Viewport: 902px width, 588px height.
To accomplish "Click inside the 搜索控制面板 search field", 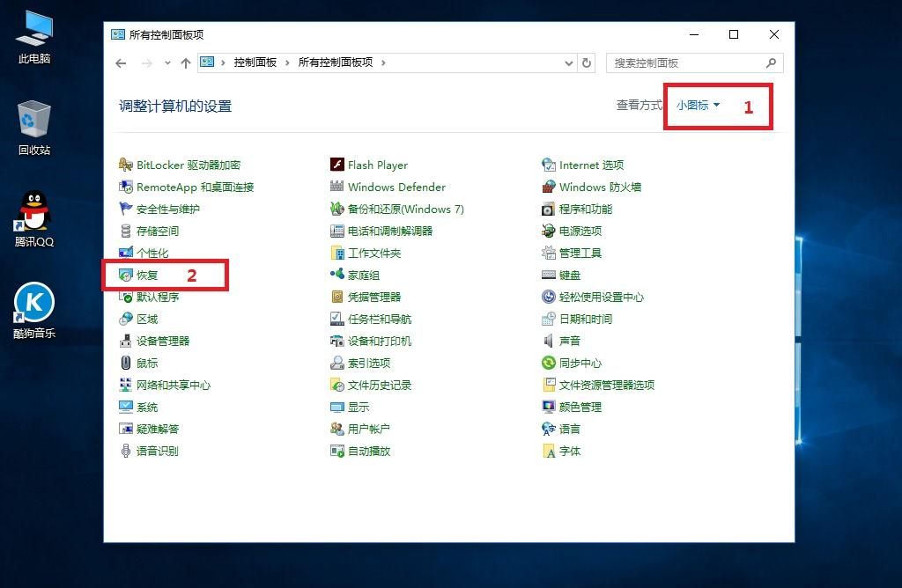I will (x=687, y=62).
